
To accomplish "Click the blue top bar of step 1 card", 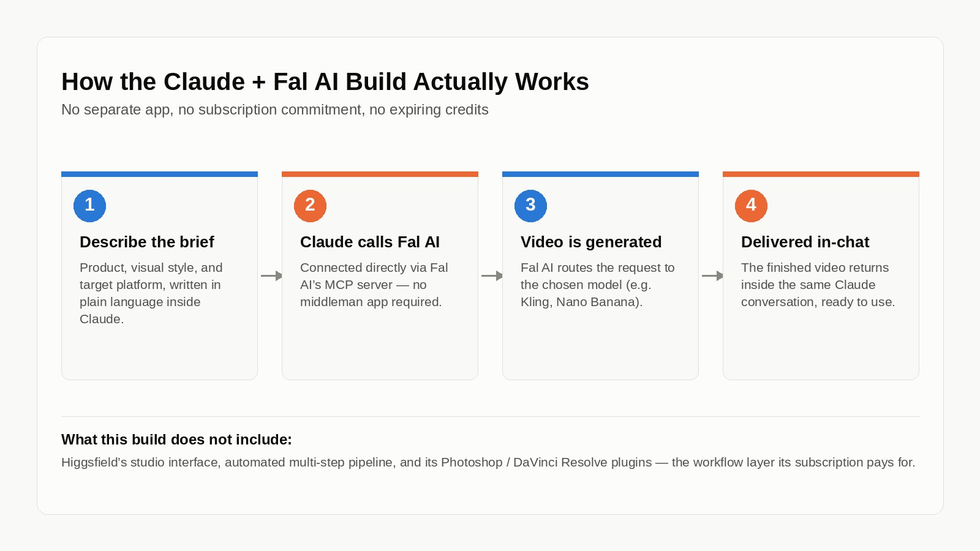I will point(159,174).
